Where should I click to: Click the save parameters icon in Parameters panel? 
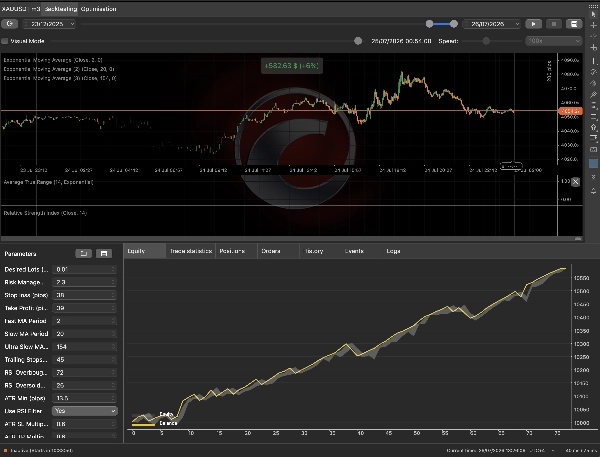tap(104, 253)
